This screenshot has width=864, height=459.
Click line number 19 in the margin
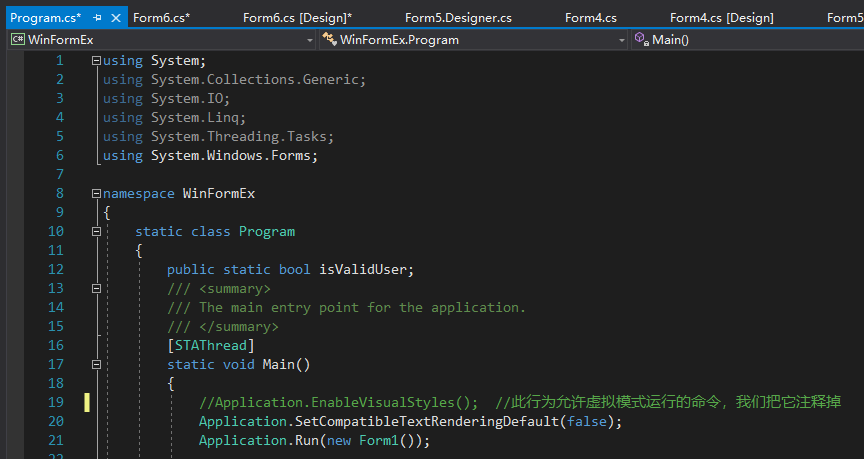click(56, 402)
